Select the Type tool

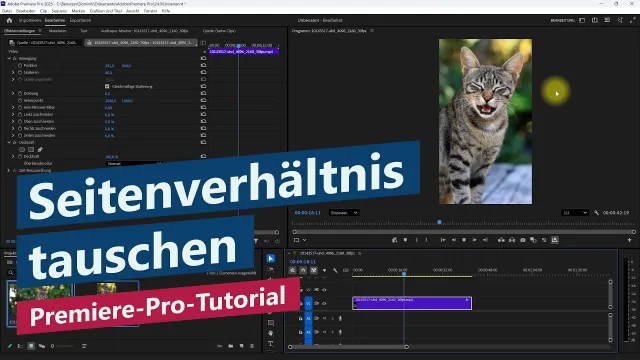coord(271,344)
